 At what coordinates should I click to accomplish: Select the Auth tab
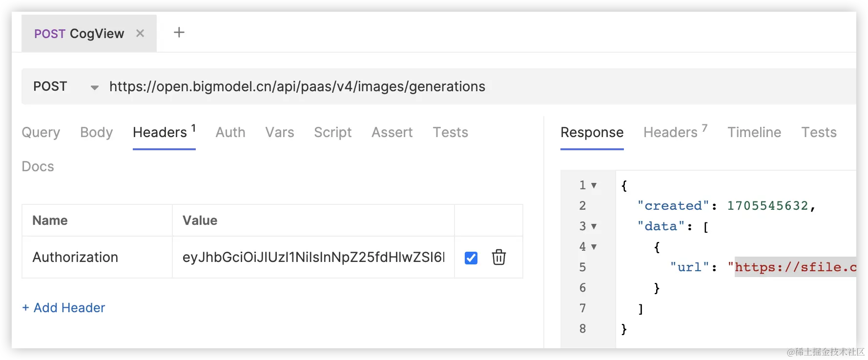click(230, 132)
